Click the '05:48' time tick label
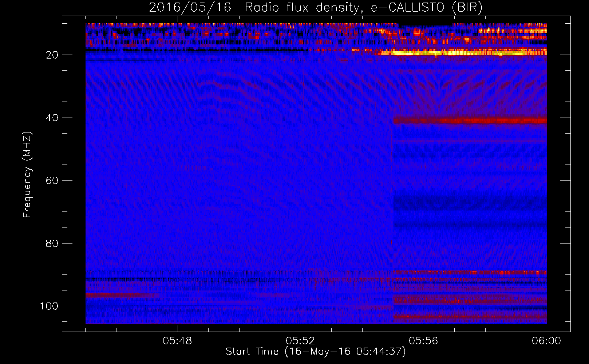The width and height of the screenshot is (589, 364). (178, 341)
